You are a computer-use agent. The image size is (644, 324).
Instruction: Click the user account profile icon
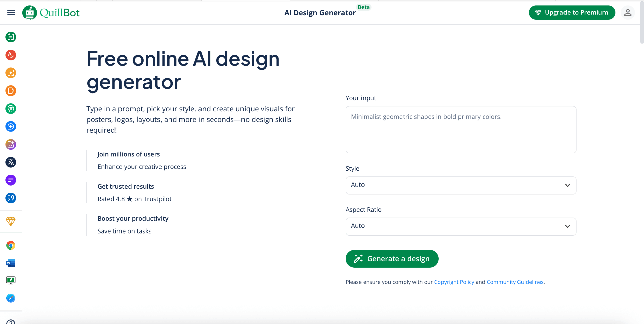coord(628,13)
